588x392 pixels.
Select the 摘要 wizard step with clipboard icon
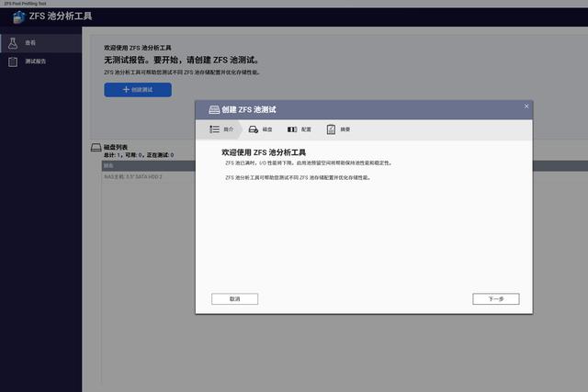pyautogui.click(x=338, y=129)
